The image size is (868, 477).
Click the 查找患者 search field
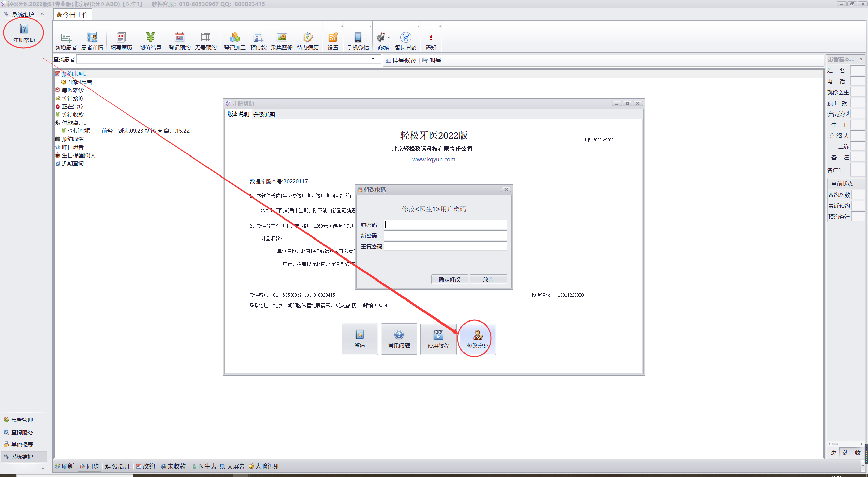224,59
